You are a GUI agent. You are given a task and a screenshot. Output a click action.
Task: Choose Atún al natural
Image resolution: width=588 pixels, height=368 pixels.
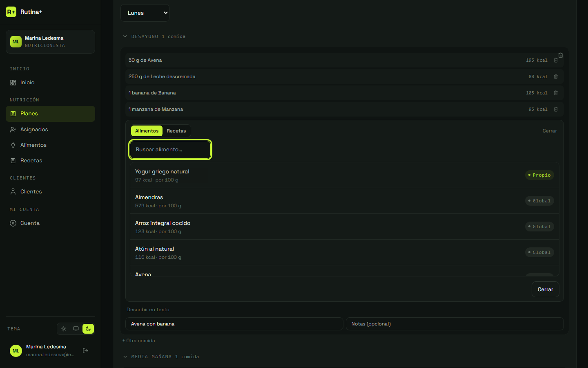point(344,253)
